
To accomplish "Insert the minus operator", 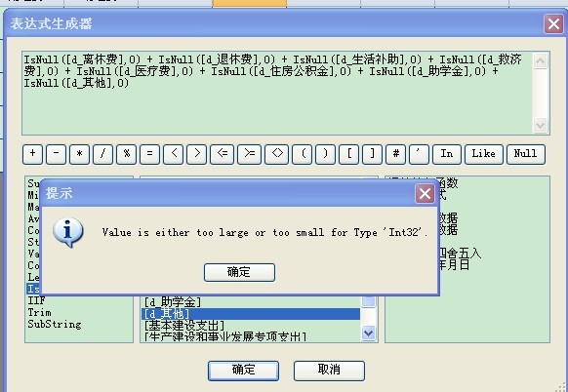I will pyautogui.click(x=57, y=154).
